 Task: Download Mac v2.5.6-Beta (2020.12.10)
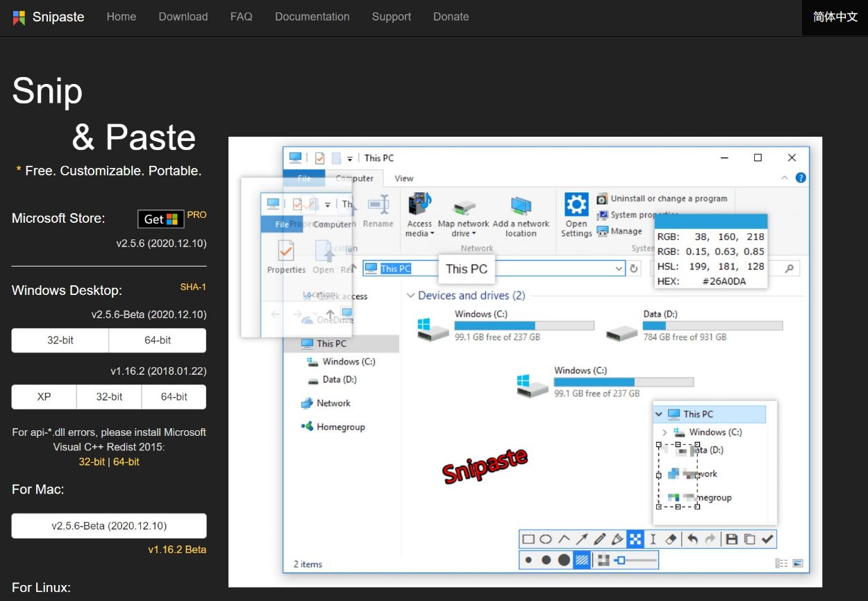click(x=109, y=526)
